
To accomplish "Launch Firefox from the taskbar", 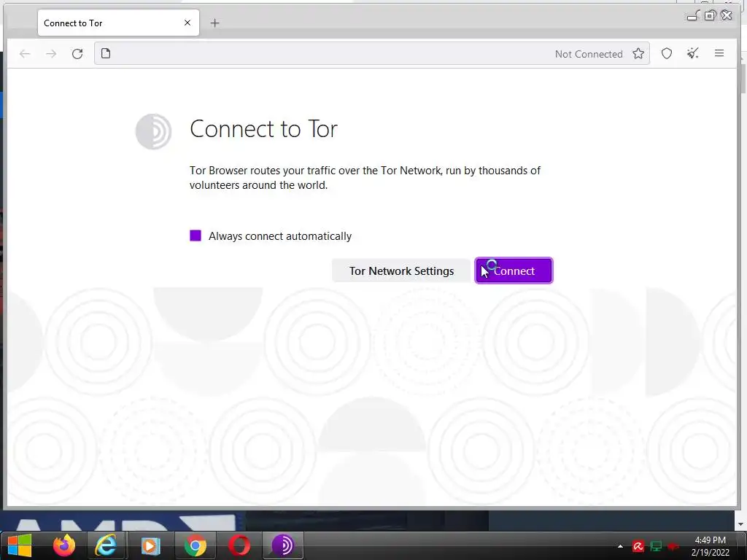I will coord(64,545).
